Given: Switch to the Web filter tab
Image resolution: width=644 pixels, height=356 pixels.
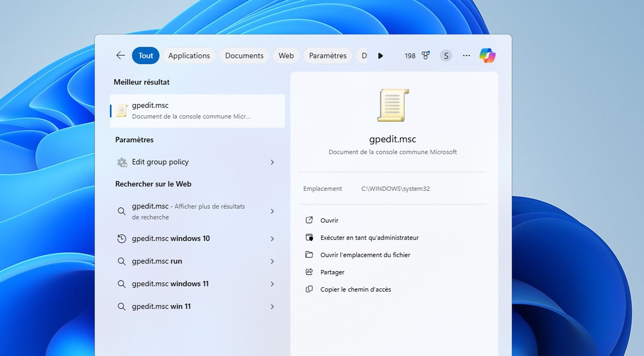Looking at the screenshot, I should 286,56.
